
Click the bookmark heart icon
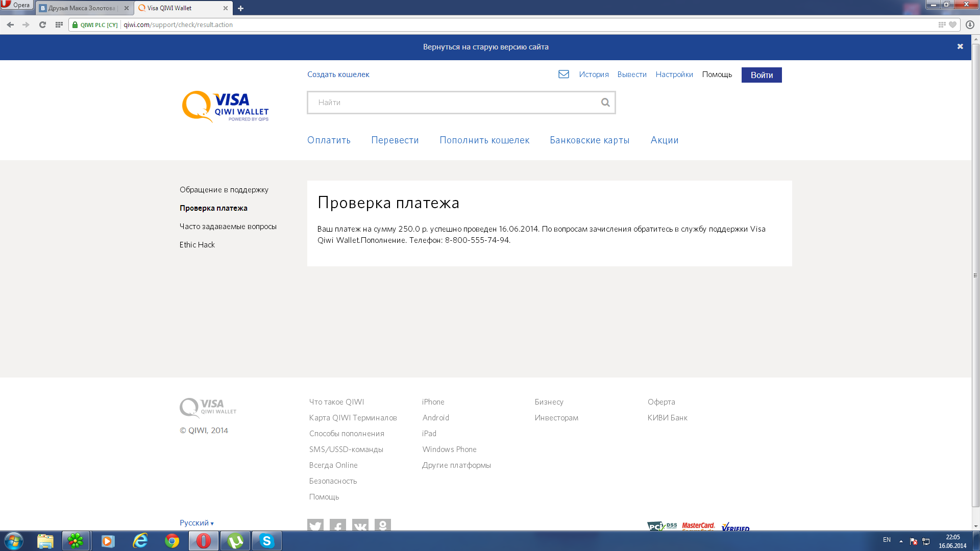pos(952,24)
